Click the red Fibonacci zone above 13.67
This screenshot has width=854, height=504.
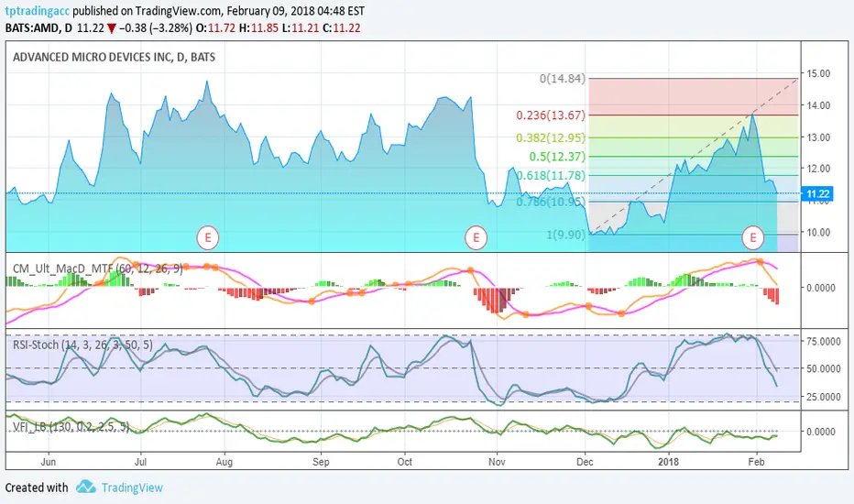pos(693,97)
